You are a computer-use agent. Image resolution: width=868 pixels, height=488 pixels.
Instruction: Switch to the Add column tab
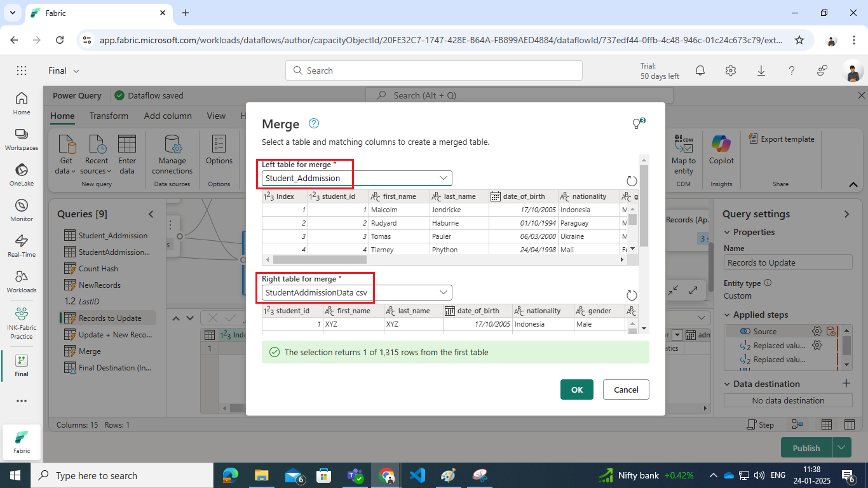[x=168, y=116]
